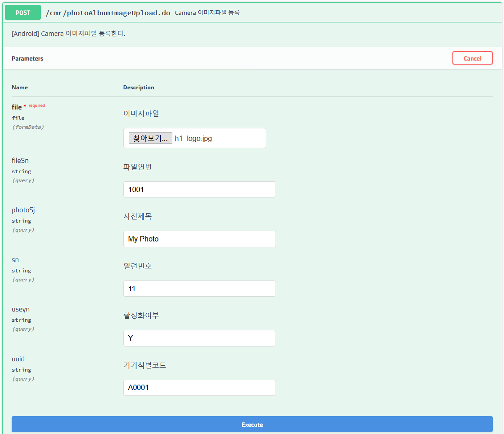Select the photoSj input showing My Photo
The image size is (504, 434).
tap(199, 239)
